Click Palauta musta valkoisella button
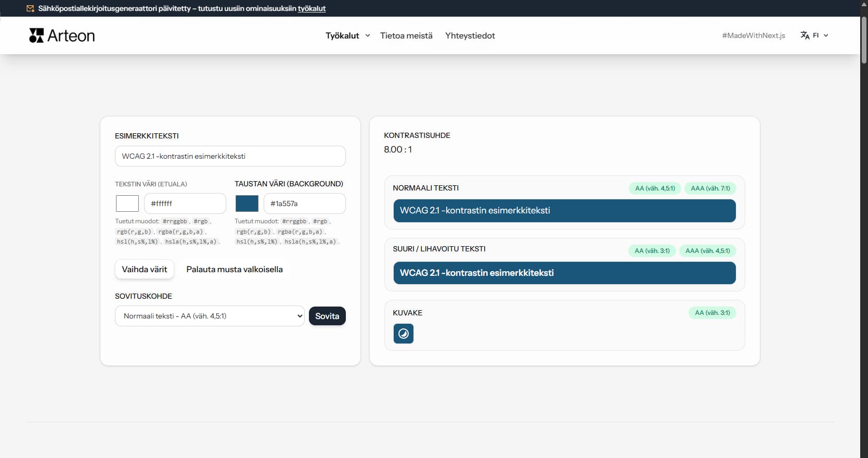The image size is (868, 458). coord(235,269)
